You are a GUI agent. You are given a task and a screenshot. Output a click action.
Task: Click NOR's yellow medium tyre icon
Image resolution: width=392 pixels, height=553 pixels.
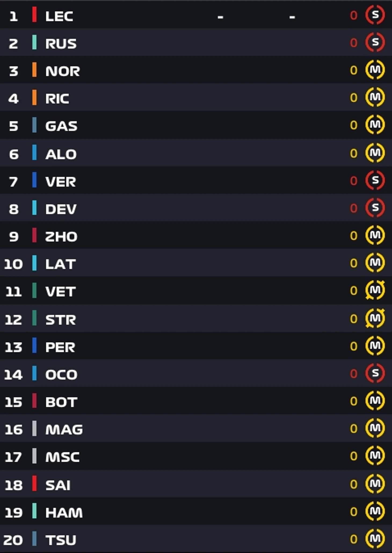tap(375, 70)
